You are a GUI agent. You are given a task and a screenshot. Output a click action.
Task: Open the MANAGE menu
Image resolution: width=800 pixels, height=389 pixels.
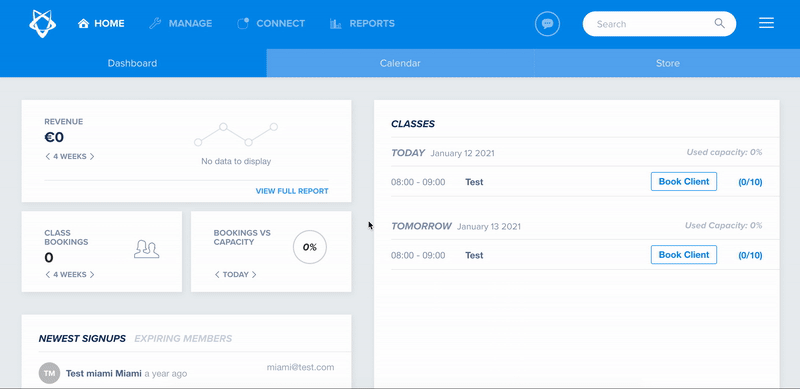point(181,23)
